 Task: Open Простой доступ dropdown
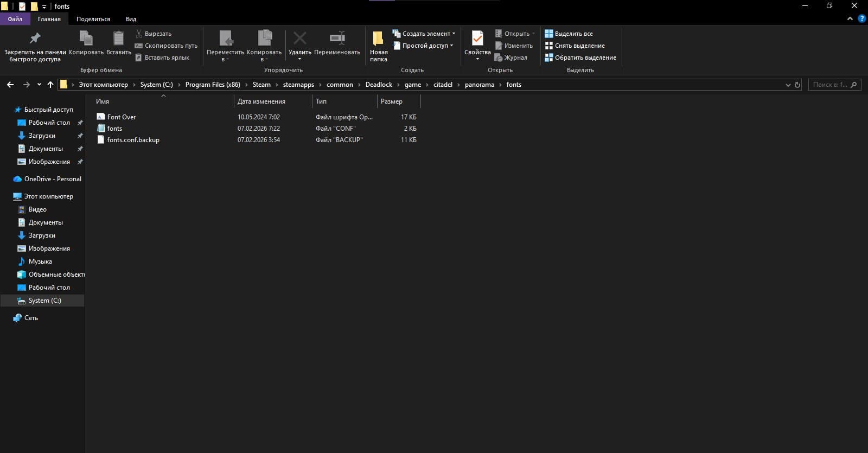[x=423, y=46]
